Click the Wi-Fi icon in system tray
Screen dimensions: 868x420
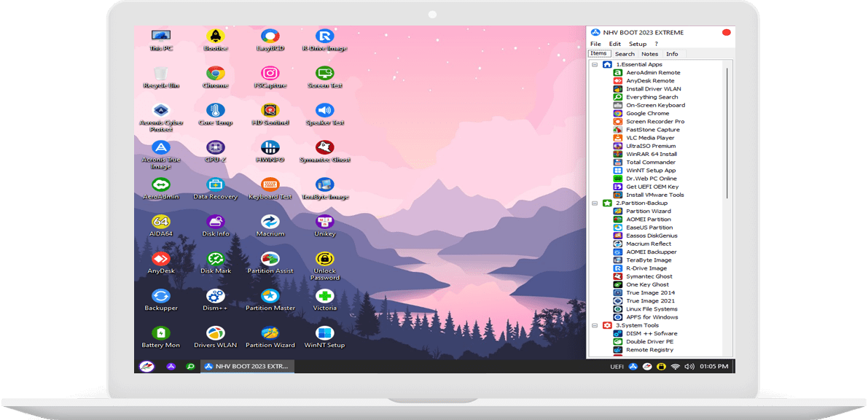coord(675,366)
